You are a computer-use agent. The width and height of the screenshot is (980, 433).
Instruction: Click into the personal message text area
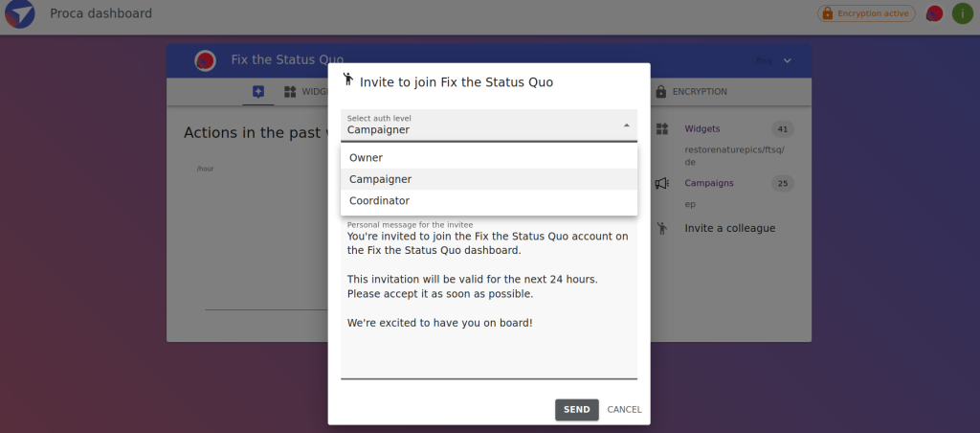tap(489, 299)
